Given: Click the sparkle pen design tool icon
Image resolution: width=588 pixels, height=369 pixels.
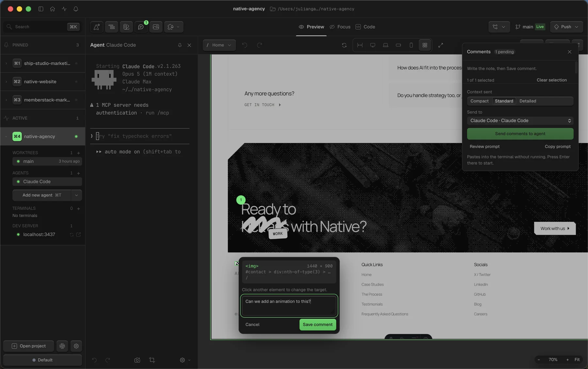Looking at the screenshot, I should point(97,27).
